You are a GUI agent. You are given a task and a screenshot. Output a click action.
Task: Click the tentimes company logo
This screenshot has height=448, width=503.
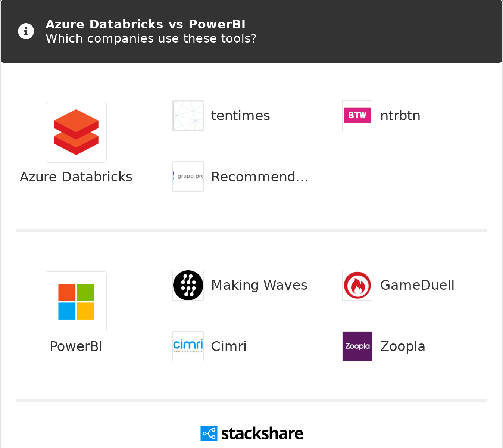click(x=188, y=116)
